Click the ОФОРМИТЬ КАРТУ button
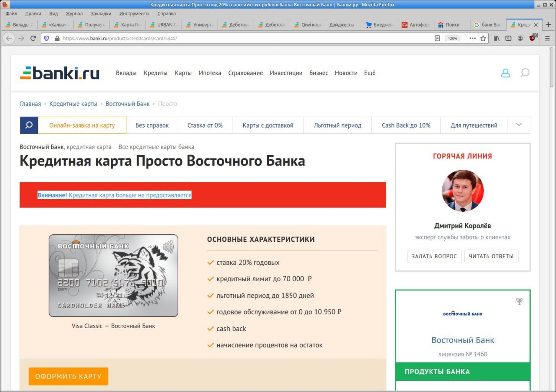 pos(68,376)
